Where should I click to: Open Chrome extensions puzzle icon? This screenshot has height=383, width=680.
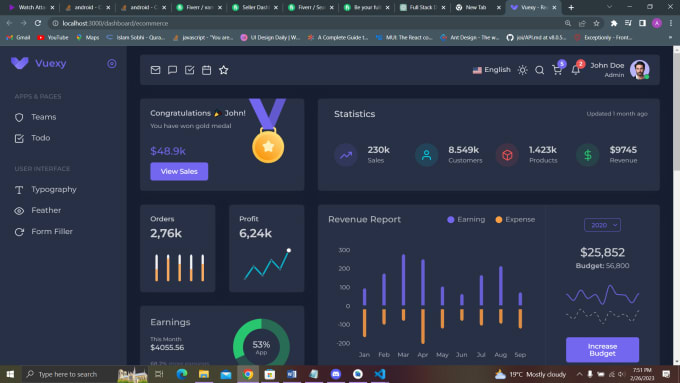tap(614, 23)
